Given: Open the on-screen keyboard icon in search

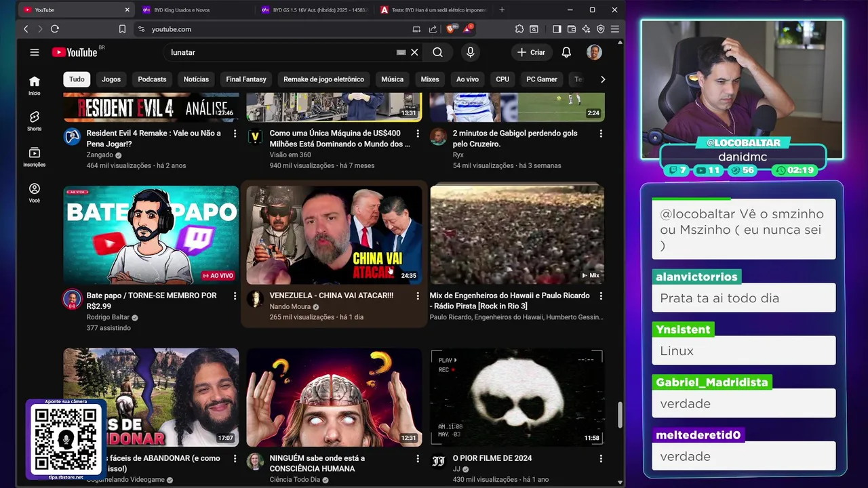Looking at the screenshot, I should pos(401,52).
